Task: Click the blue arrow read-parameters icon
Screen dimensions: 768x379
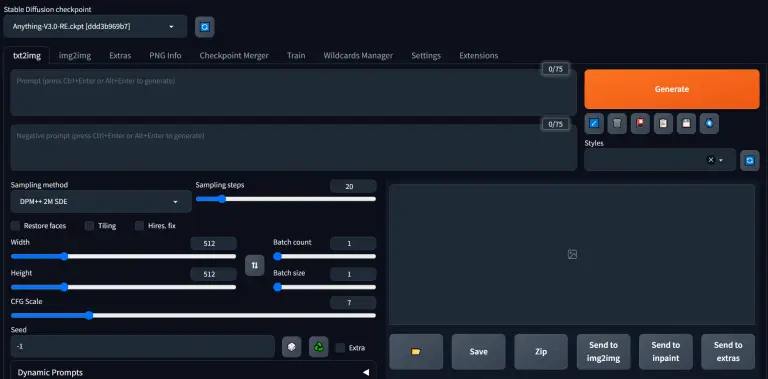Action: click(594, 123)
